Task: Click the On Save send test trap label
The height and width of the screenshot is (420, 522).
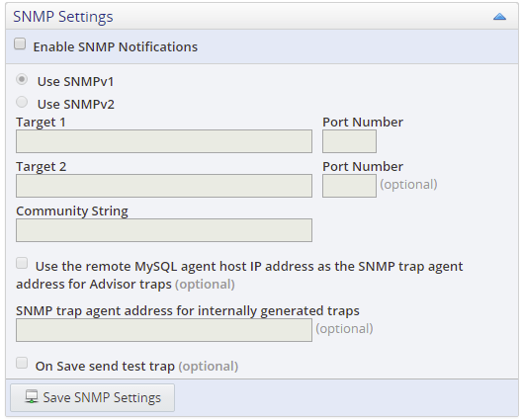Action: [x=105, y=366]
